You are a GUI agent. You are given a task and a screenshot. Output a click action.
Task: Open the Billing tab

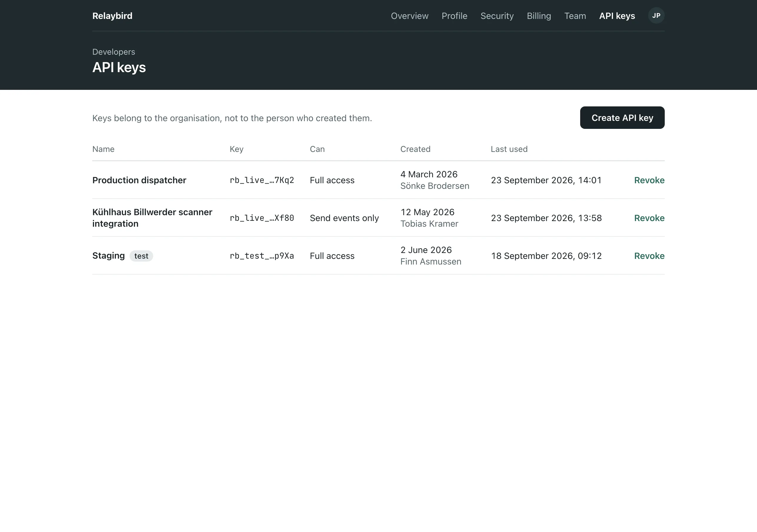coord(539,16)
